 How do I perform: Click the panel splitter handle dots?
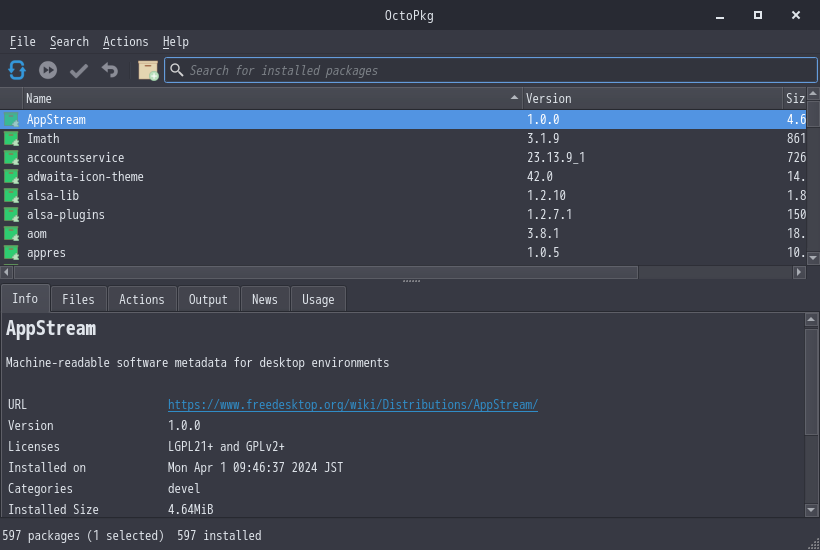click(x=411, y=281)
